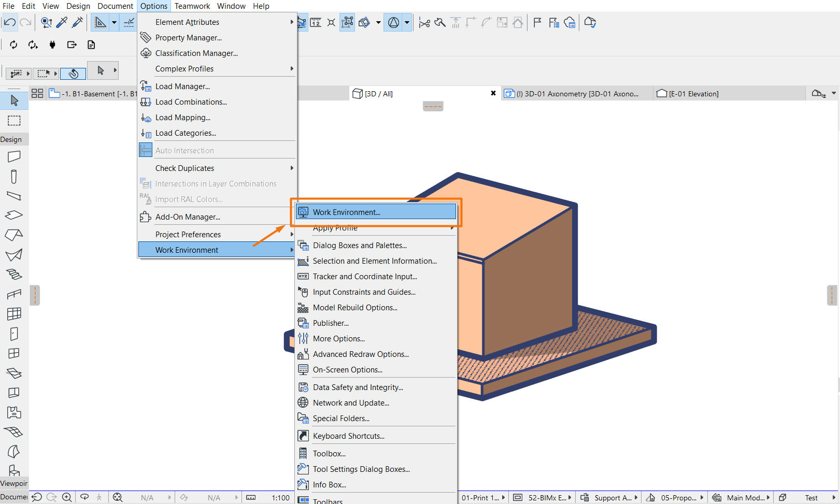
Task: Select the Arrow tool in toolbox
Action: tap(14, 100)
